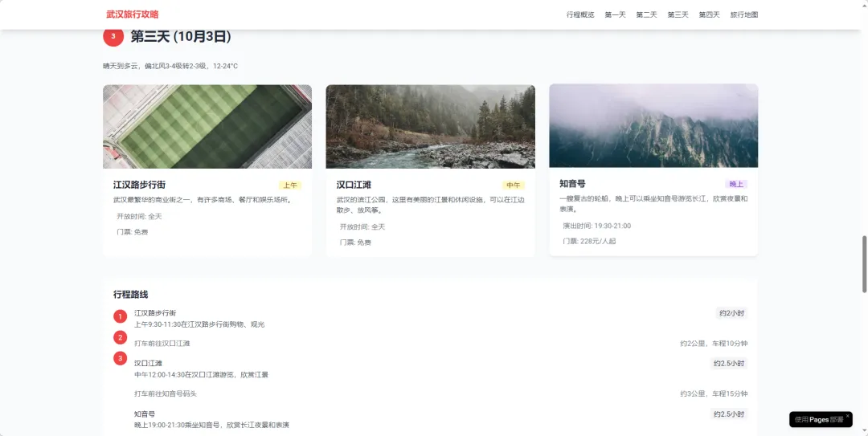
Task: Click 门票: 228元/人起 text
Action: (x=589, y=241)
